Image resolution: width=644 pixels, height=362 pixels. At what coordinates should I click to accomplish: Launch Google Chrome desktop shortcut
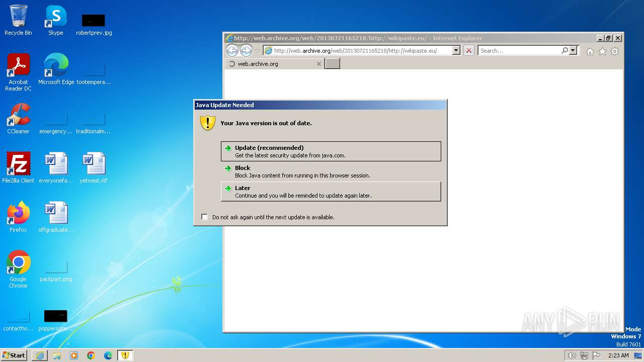coord(18,269)
